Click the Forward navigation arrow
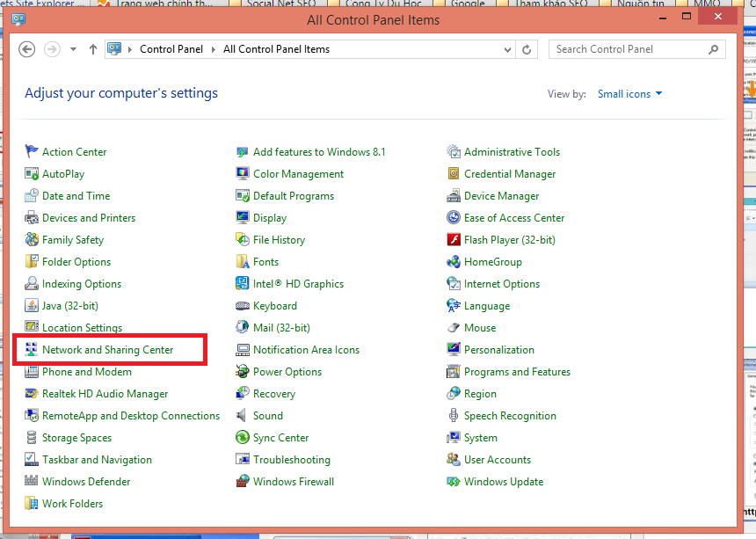Image resolution: width=756 pixels, height=539 pixels. pyautogui.click(x=52, y=49)
